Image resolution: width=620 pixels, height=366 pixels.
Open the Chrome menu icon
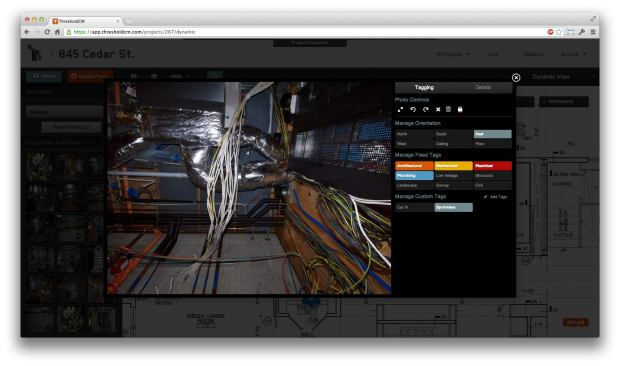[x=593, y=32]
